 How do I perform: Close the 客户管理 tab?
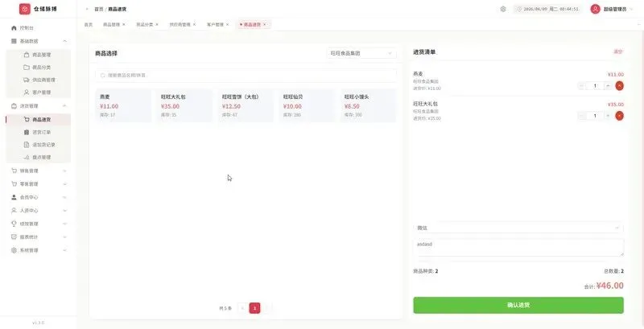227,25
